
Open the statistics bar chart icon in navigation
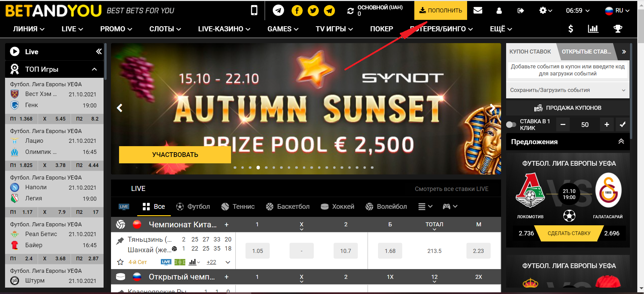tap(593, 29)
